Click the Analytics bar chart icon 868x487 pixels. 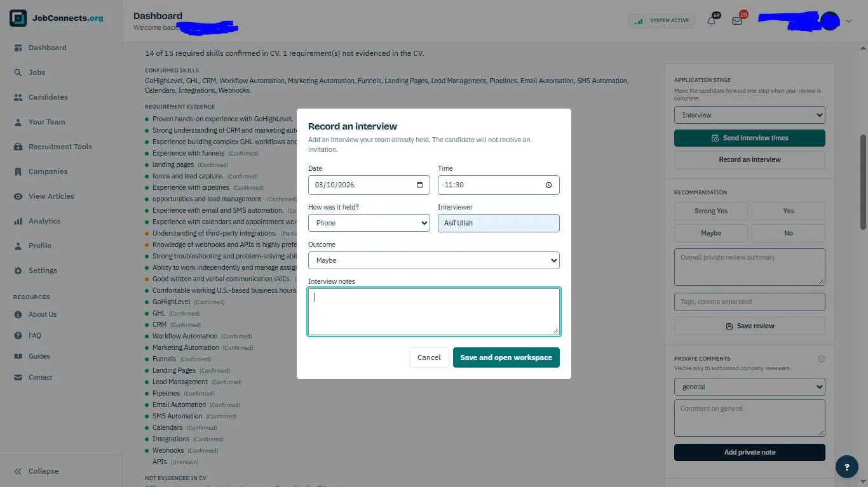point(18,221)
